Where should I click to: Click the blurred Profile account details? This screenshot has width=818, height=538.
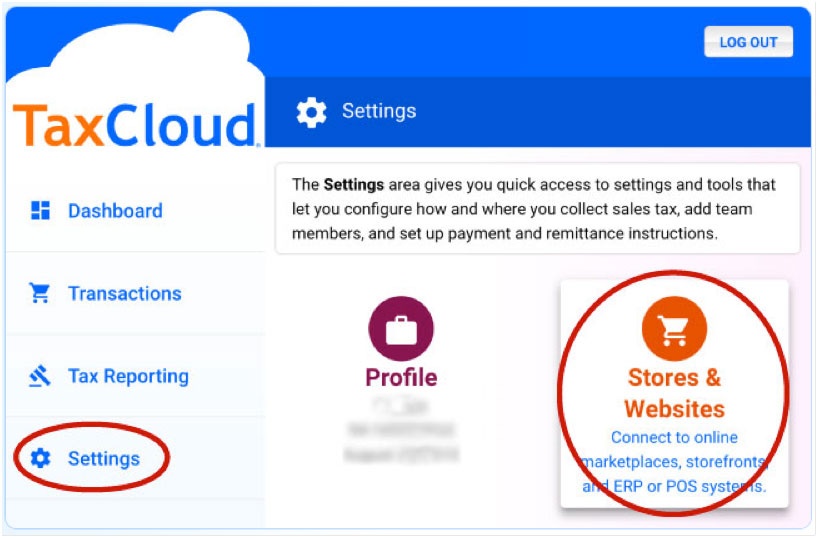[x=401, y=430]
